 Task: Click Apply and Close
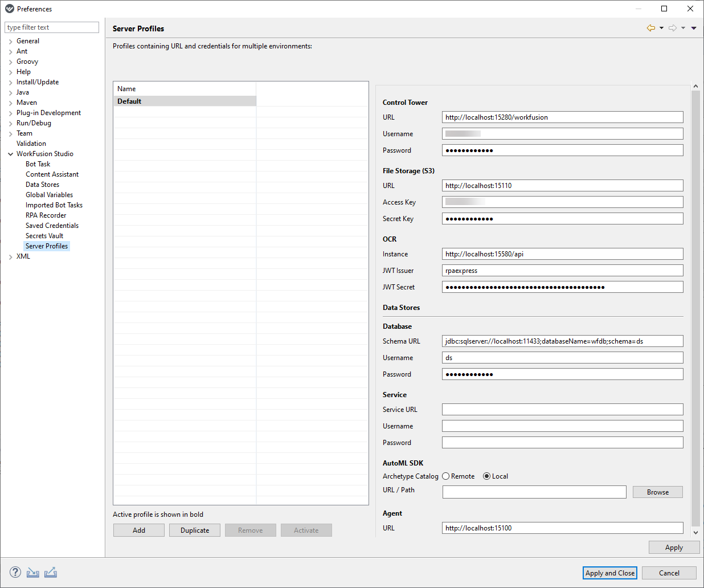pos(610,573)
